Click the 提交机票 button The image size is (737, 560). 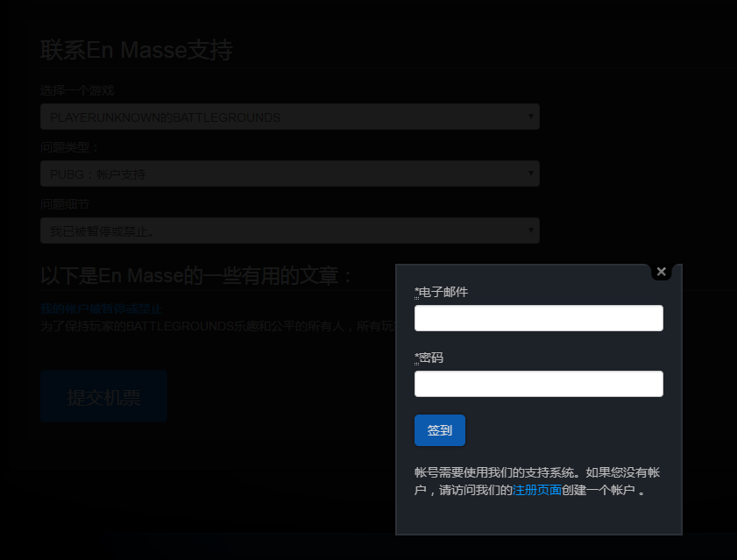103,397
